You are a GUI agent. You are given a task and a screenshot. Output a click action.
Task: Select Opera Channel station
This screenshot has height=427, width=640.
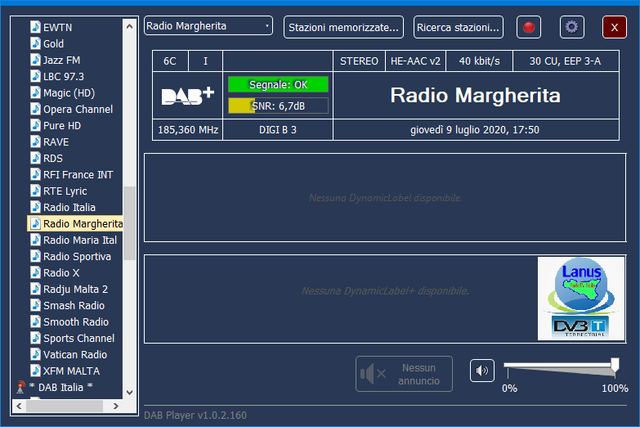coord(78,109)
